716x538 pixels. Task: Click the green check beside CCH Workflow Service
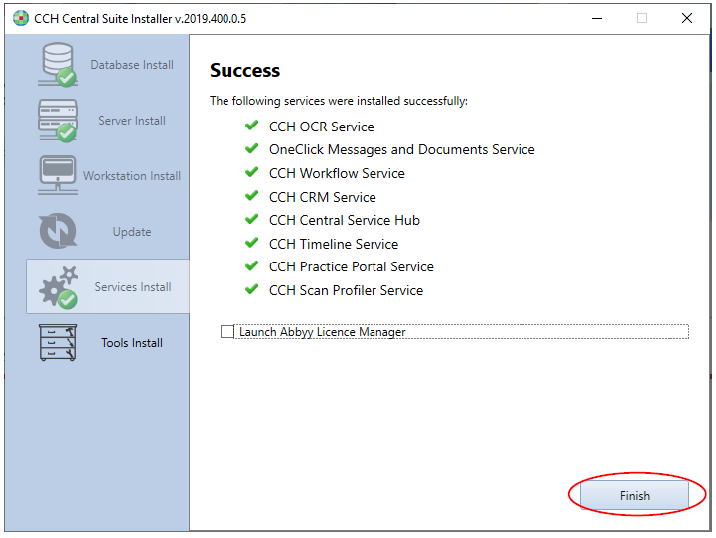click(251, 172)
